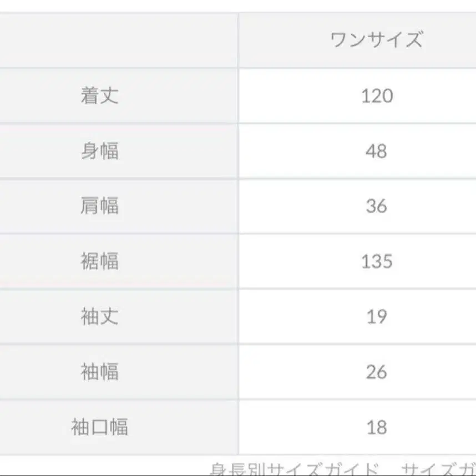Image resolution: width=476 pixels, height=476 pixels.
Task: Click the 肩幅 row label
Action: coord(100,206)
